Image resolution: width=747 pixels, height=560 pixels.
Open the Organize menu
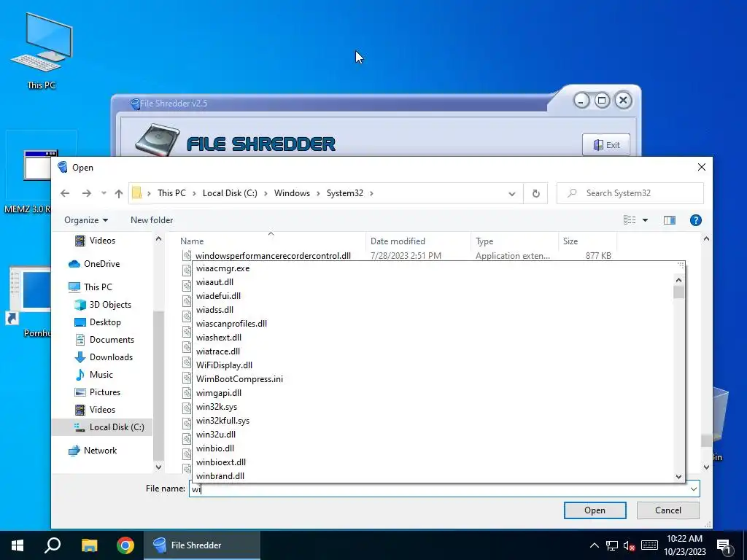(x=86, y=220)
